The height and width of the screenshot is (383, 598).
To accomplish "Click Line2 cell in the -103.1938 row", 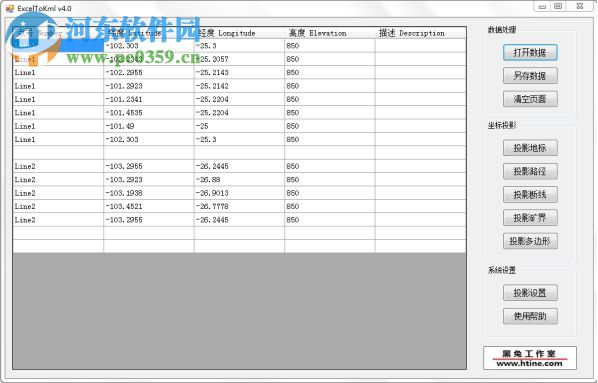I will click(x=58, y=193).
